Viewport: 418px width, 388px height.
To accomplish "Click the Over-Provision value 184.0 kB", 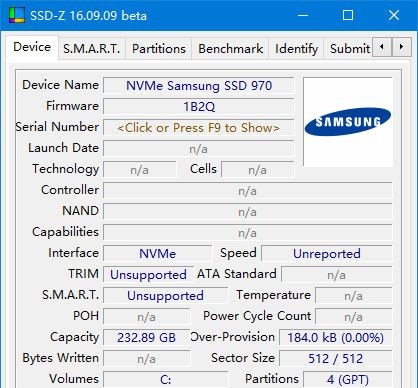I will click(x=335, y=338).
